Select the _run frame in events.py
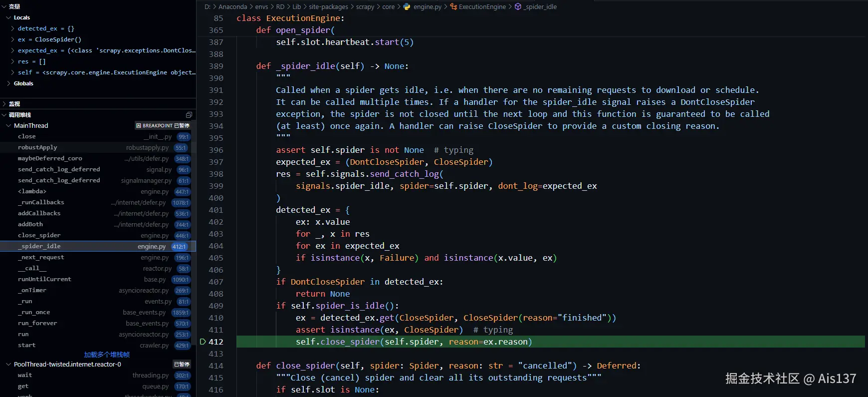868x397 pixels. click(98, 301)
